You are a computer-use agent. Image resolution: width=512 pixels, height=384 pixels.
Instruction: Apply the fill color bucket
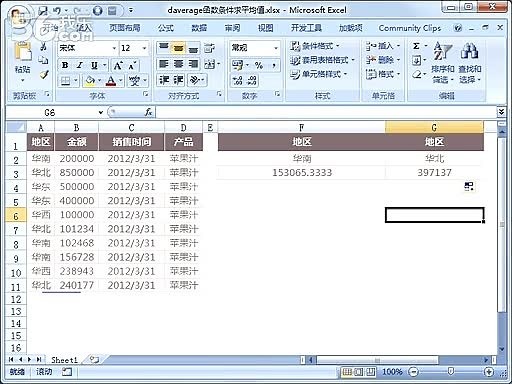pos(90,80)
